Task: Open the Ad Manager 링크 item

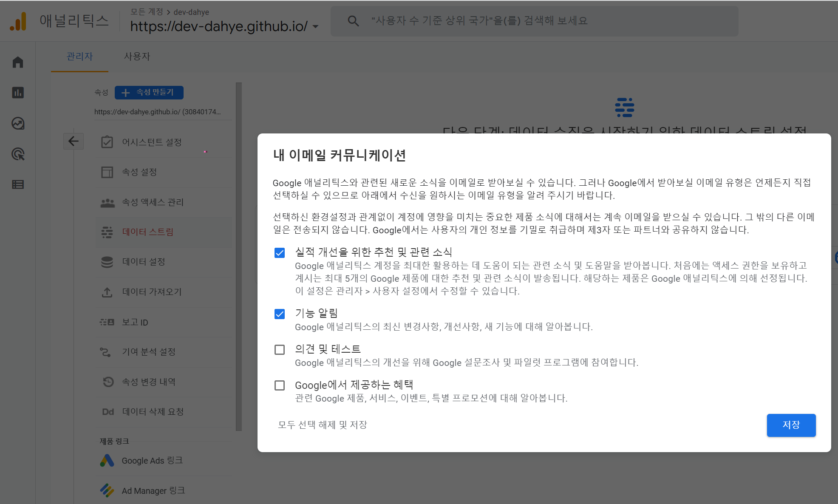Action: click(164, 490)
